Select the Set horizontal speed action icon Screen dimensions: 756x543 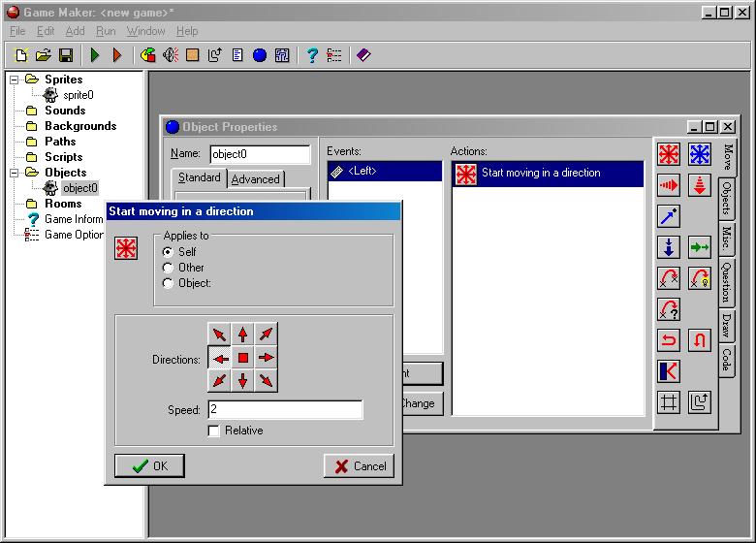coord(669,185)
